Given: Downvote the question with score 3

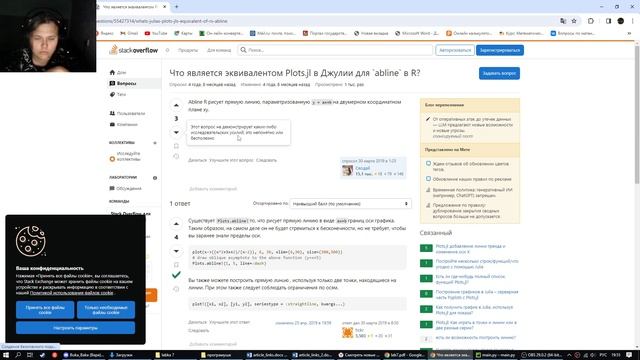Looking at the screenshot, I should point(176,132).
